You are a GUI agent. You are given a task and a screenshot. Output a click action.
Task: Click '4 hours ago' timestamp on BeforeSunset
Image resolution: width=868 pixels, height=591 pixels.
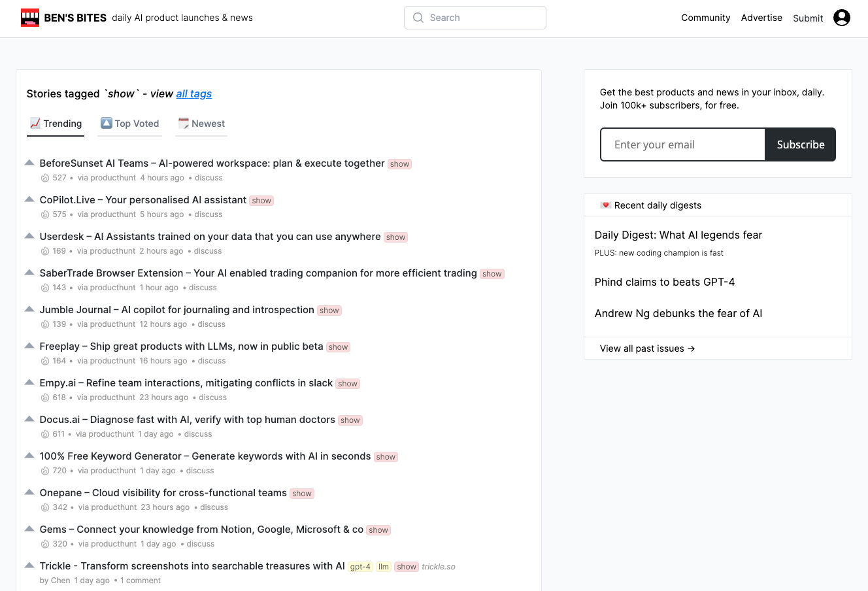pyautogui.click(x=162, y=178)
